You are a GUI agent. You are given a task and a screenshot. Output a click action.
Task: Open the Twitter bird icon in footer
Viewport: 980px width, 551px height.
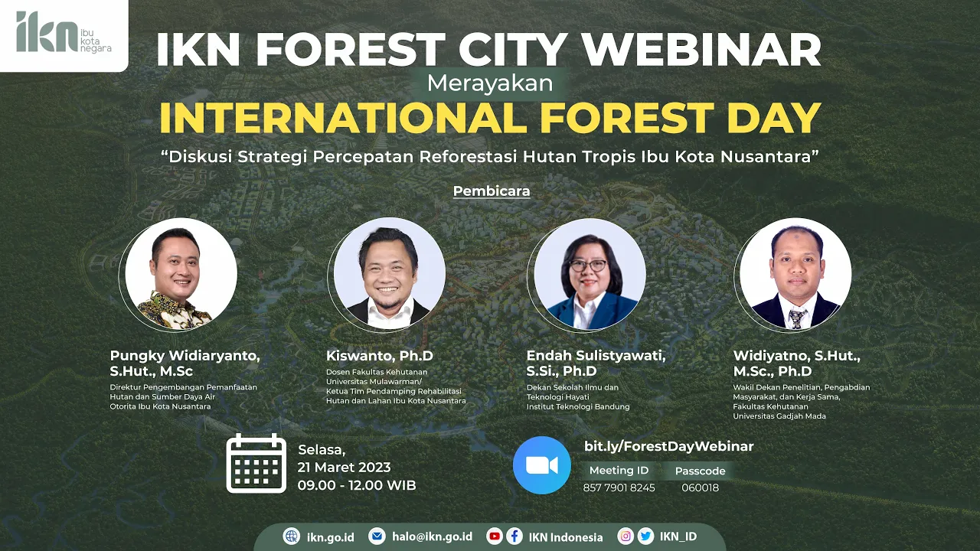click(645, 536)
